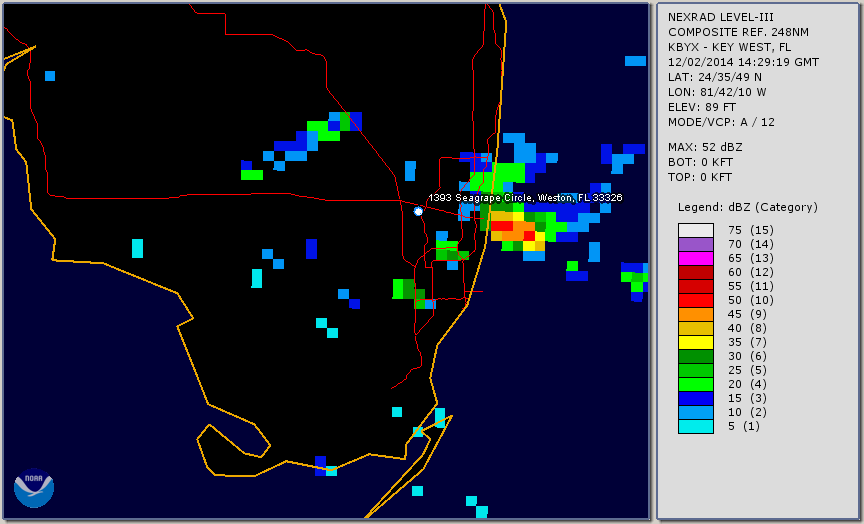The image size is (864, 524).
Task: Click the 75 (15) legend label
Action: tap(750, 230)
